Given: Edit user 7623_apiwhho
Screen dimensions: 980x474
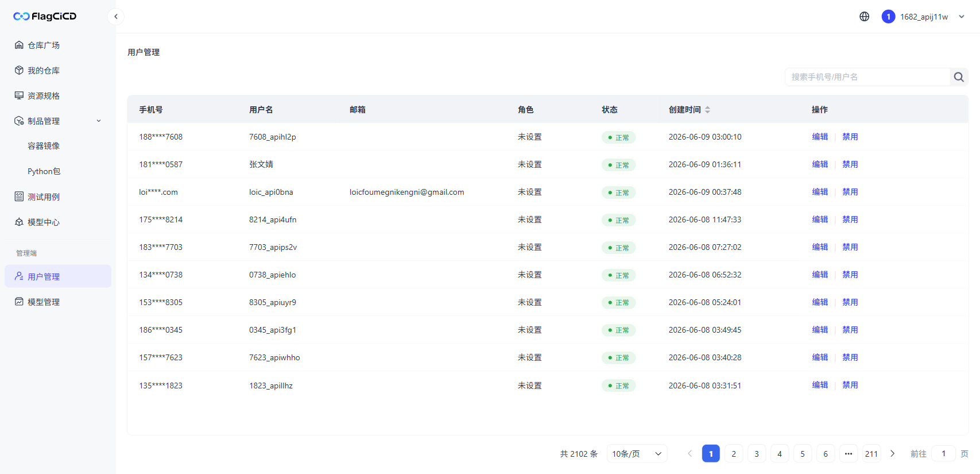Looking at the screenshot, I should 820,357.
